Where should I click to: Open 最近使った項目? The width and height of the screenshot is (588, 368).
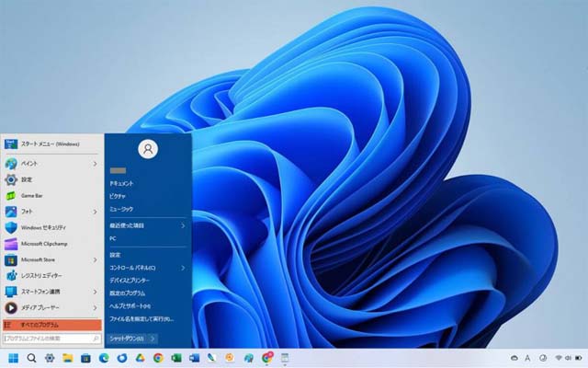point(127,225)
